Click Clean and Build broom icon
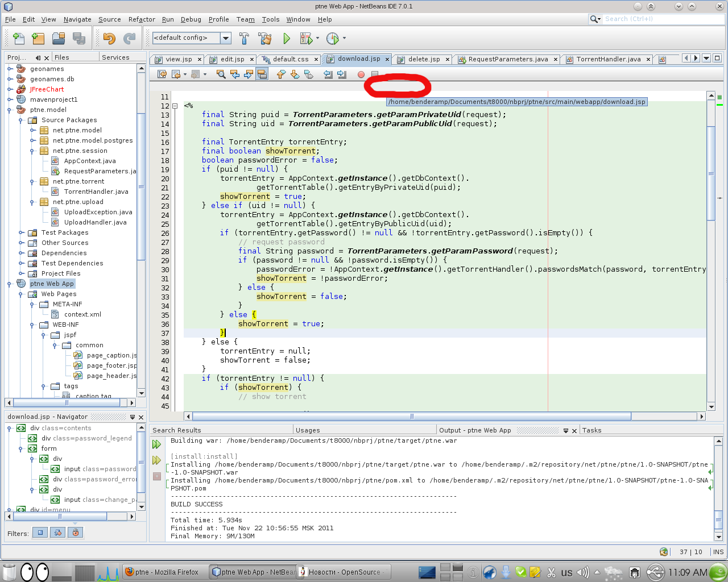Image resolution: width=728 pixels, height=582 pixels. (265, 39)
